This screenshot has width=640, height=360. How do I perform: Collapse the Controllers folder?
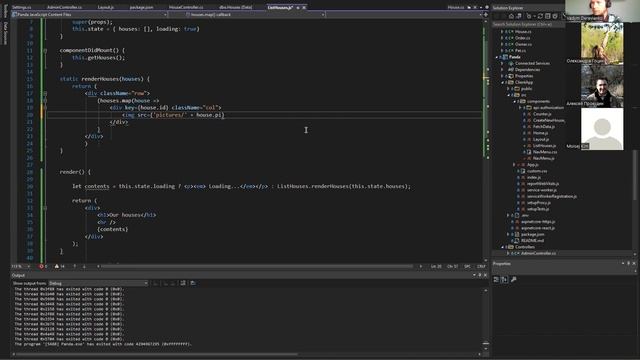coord(502,247)
